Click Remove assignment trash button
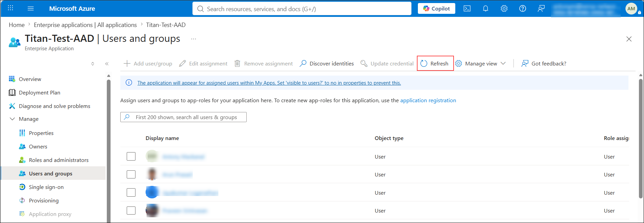 pyautogui.click(x=264, y=63)
